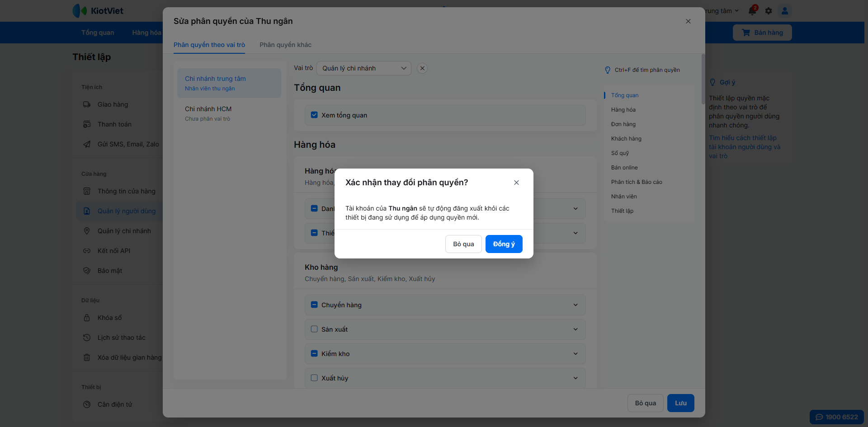
Task: Click the Giao hàng truck icon
Action: tap(87, 104)
